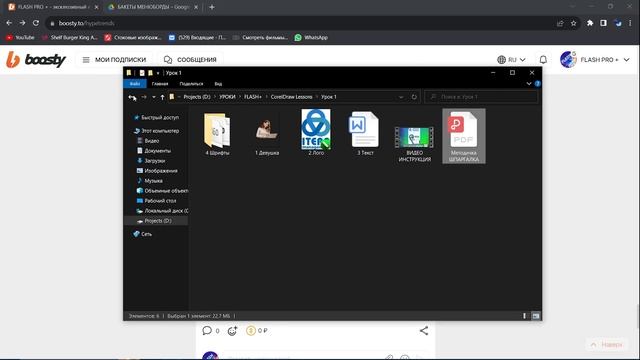Image resolution: width=640 pixels, height=360 pixels.
Task: Open the YouTube bookmark
Action: (x=20, y=38)
